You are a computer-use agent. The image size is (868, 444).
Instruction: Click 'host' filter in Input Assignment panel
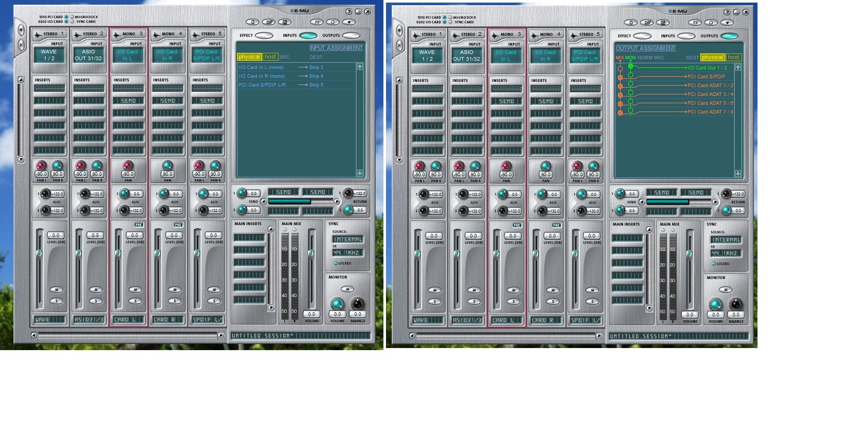(270, 57)
